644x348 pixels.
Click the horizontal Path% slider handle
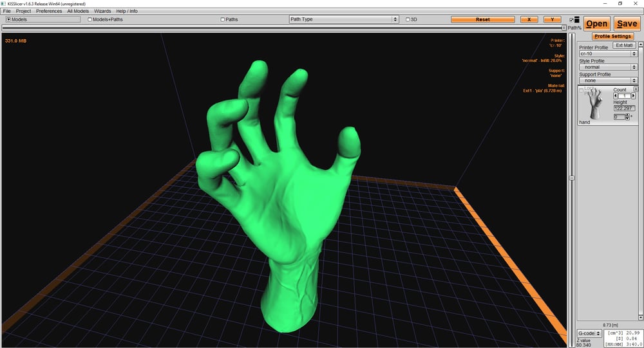[564, 28]
